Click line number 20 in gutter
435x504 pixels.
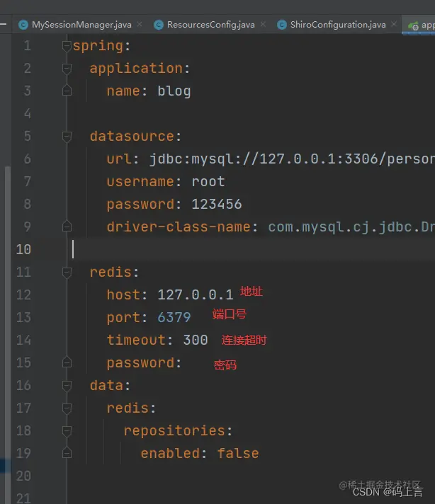coord(23,476)
